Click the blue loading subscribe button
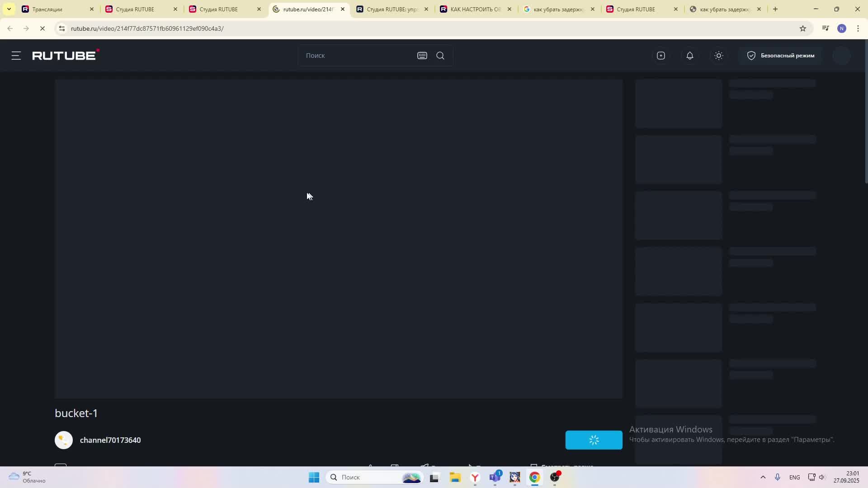The width and height of the screenshot is (868, 488). point(594,440)
